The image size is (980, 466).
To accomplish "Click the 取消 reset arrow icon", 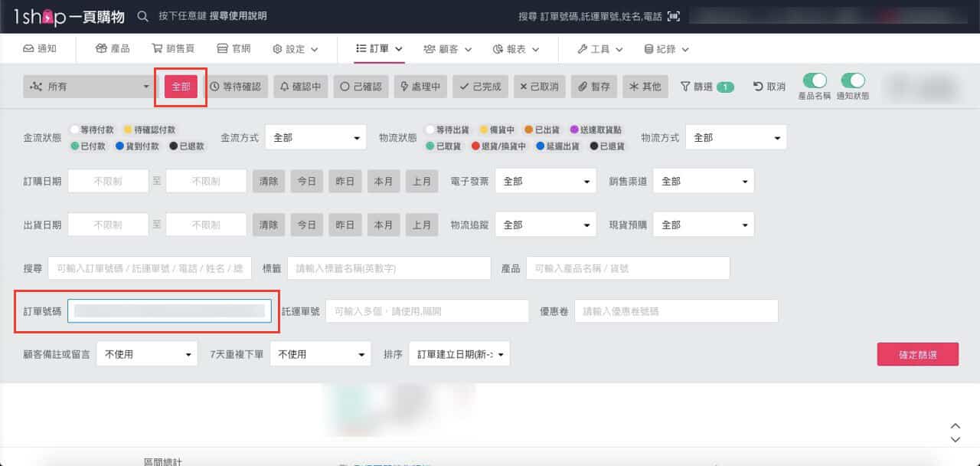I will pyautogui.click(x=756, y=87).
